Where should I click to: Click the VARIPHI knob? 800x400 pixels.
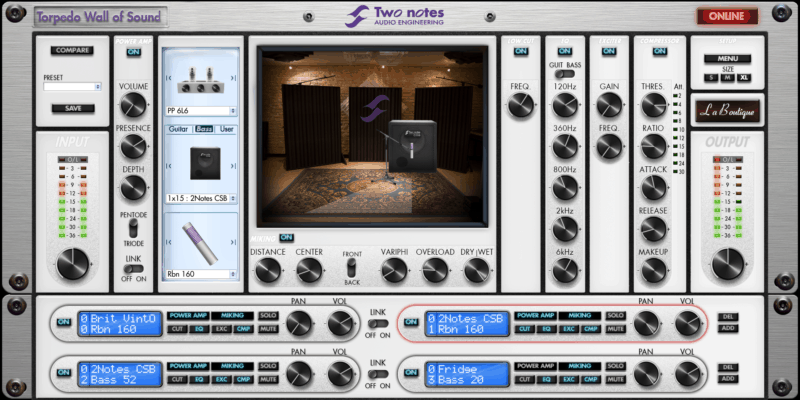pos(394,270)
